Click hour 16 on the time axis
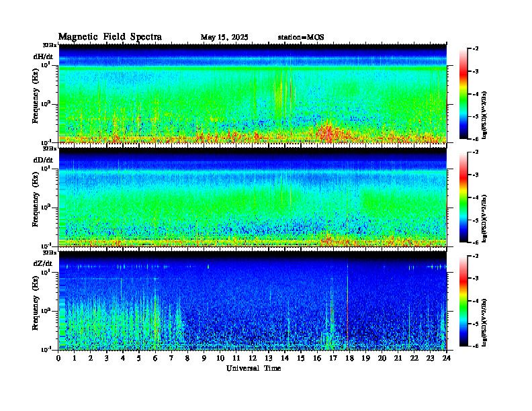This screenshot has height=411, width=532. click(x=317, y=359)
